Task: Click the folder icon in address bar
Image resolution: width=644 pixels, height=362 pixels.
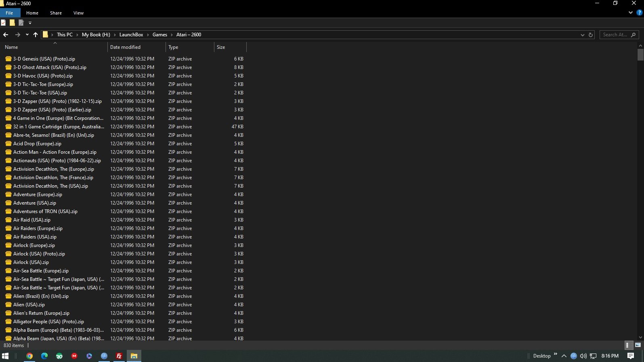Action: 46,35
